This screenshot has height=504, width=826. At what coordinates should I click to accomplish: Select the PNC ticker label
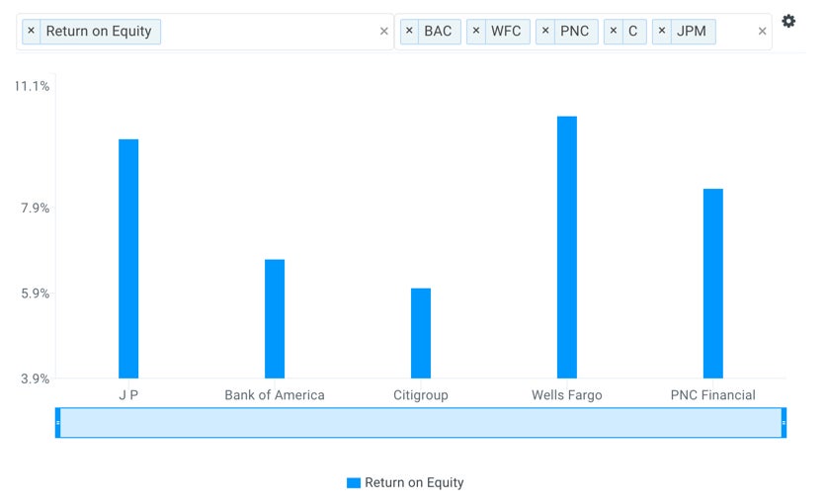tap(575, 31)
